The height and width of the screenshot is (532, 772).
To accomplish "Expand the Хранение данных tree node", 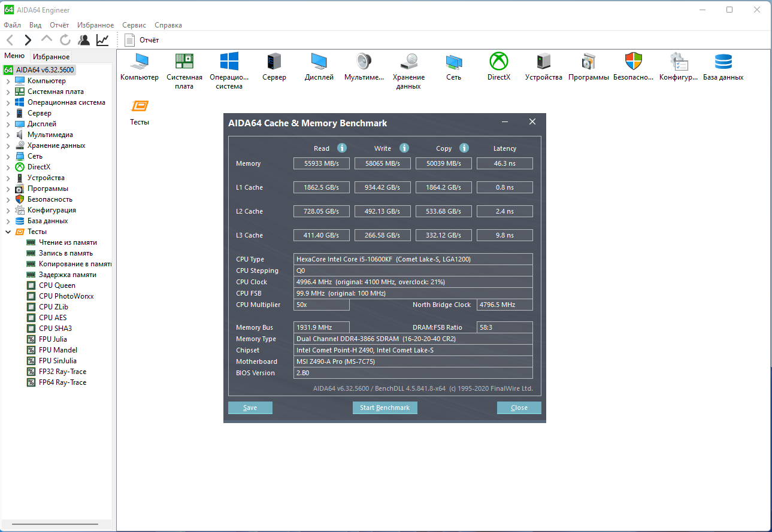I will click(8, 145).
